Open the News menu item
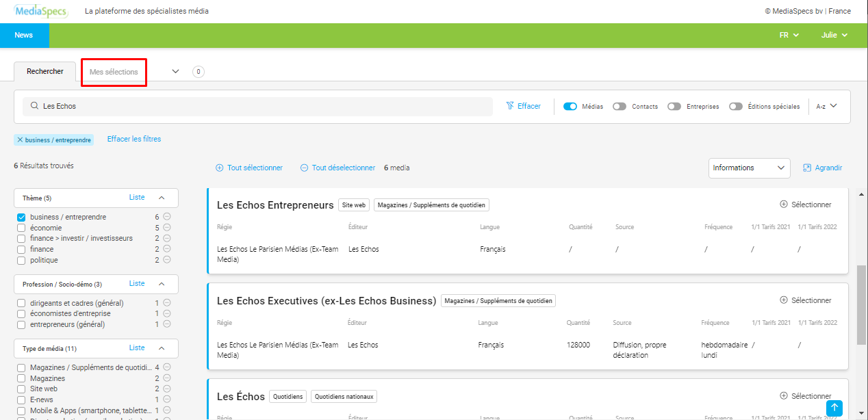Image resolution: width=868 pixels, height=420 pixels. [24, 35]
